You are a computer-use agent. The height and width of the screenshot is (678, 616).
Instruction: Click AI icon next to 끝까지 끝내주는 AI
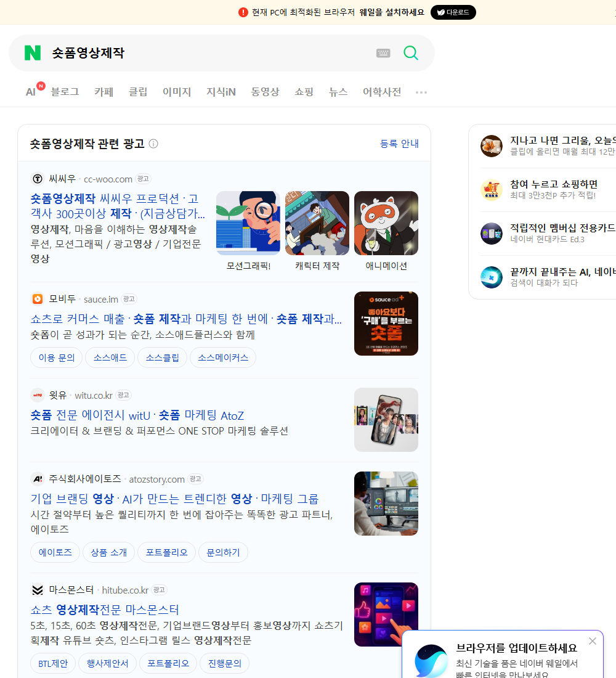[x=492, y=277]
